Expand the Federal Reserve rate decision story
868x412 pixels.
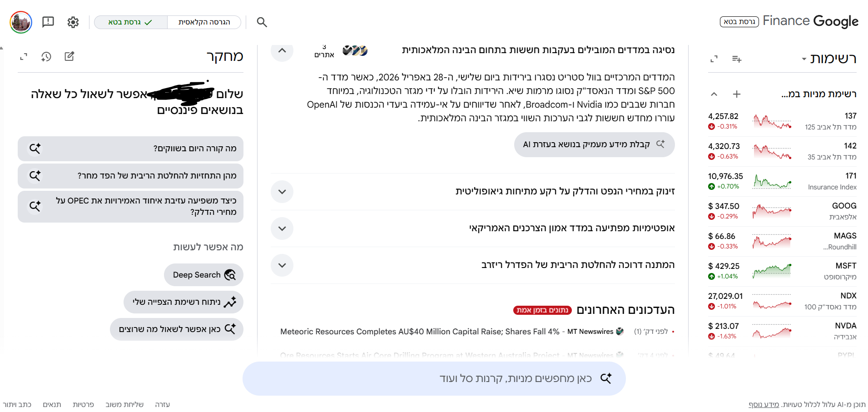tap(282, 265)
